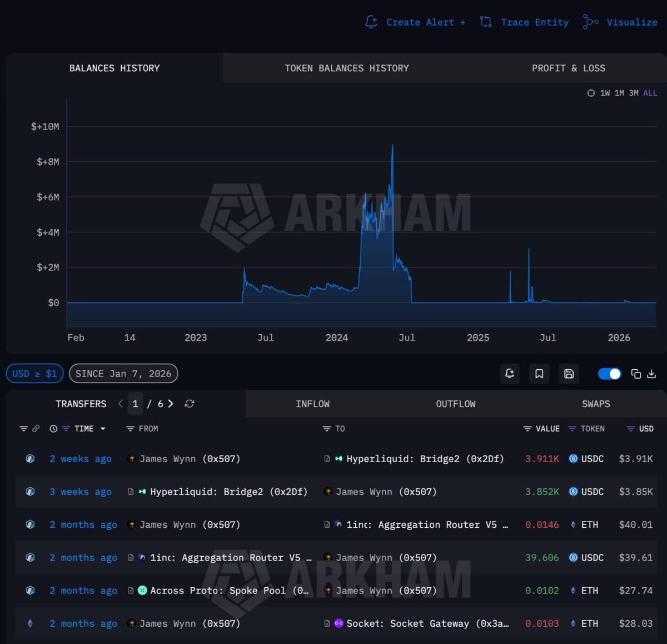Click the "3 weeks ago" timestamp
Image resolution: width=667 pixels, height=644 pixels.
click(81, 492)
